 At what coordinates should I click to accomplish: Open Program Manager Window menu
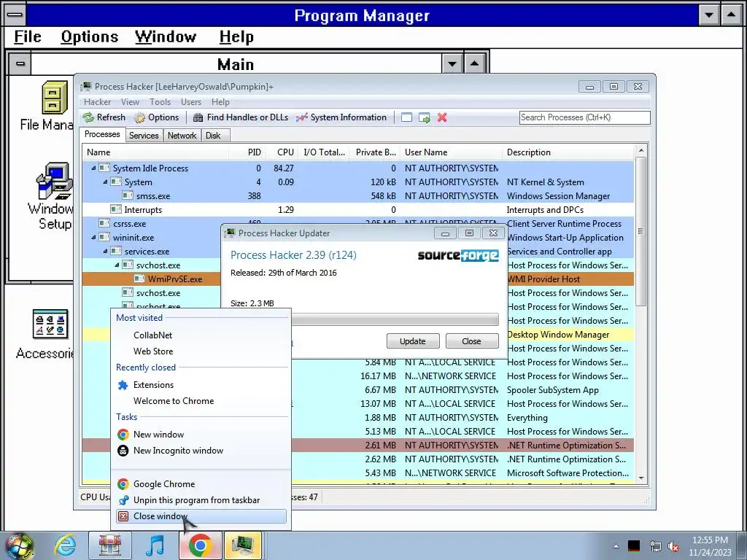pyautogui.click(x=166, y=36)
